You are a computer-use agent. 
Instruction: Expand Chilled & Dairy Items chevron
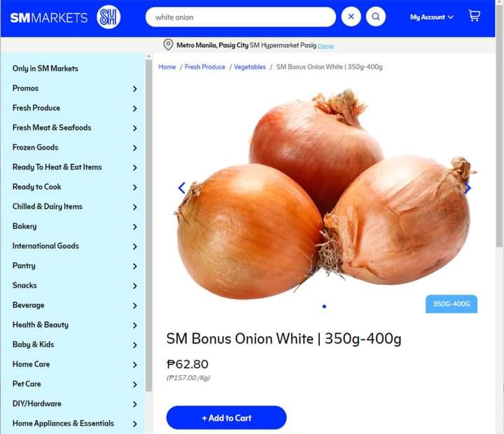tap(135, 207)
